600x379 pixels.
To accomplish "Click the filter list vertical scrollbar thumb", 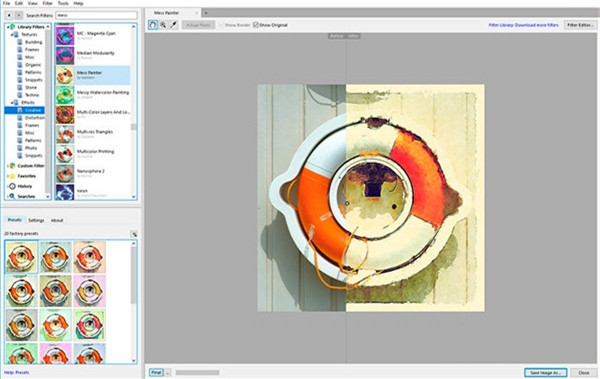I will pos(134,127).
